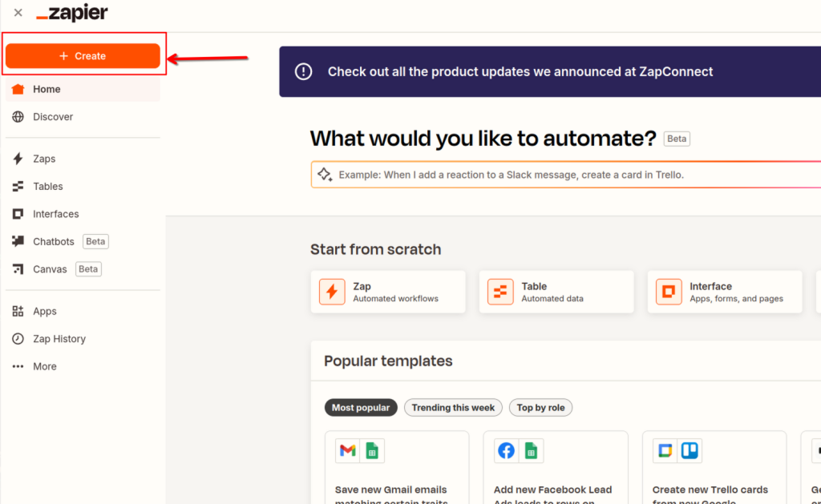The width and height of the screenshot is (821, 504).
Task: Open Discover in the sidebar
Action: click(x=83, y=117)
